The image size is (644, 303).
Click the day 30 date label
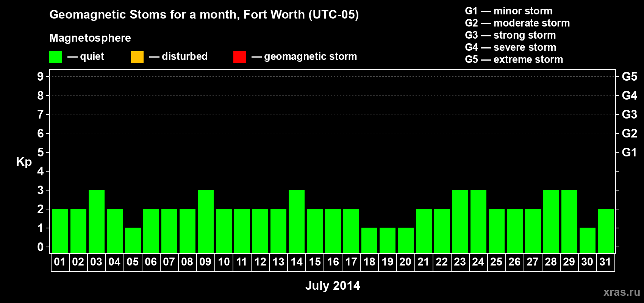(x=587, y=262)
